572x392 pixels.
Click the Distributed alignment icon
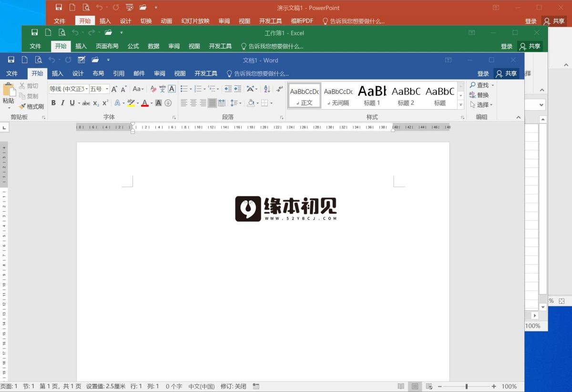tap(222, 103)
